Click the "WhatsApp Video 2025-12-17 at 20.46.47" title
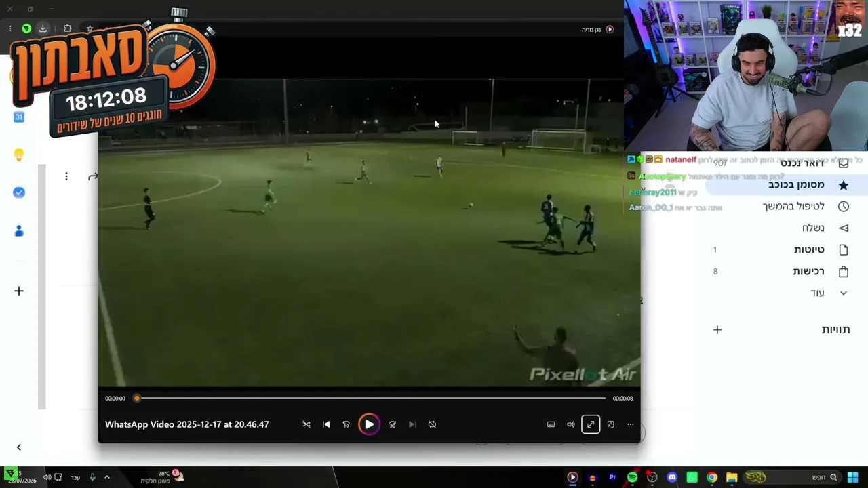The image size is (868, 488). click(x=187, y=424)
